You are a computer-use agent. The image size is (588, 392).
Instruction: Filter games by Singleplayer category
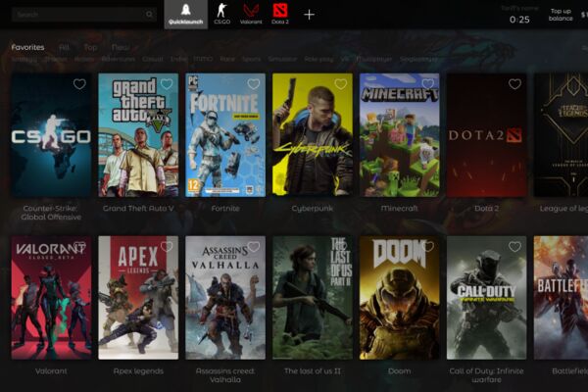coord(418,59)
